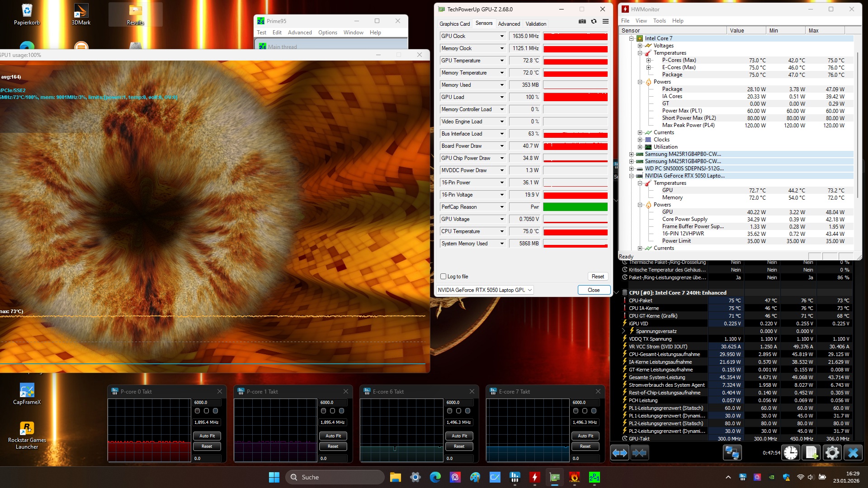Select first radio button in P-core 0 Takt
Viewport: 868px width, 488px height.
197,411
